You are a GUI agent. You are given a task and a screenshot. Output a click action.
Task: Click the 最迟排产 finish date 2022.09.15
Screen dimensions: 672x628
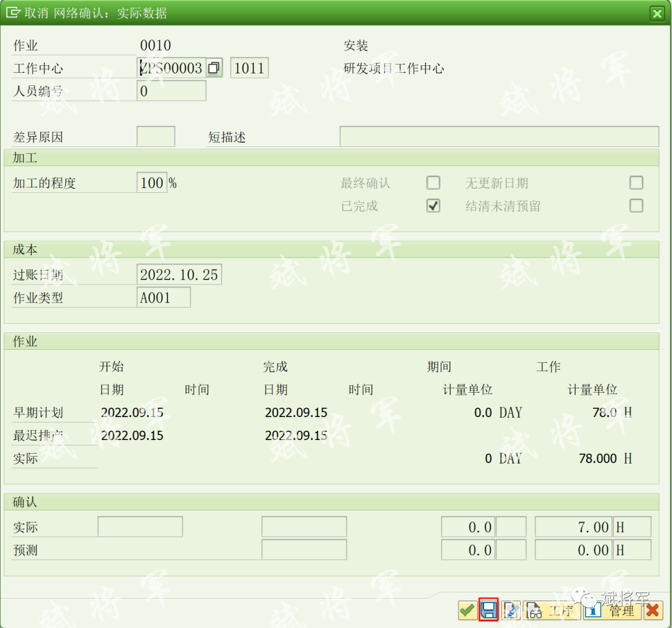click(296, 436)
